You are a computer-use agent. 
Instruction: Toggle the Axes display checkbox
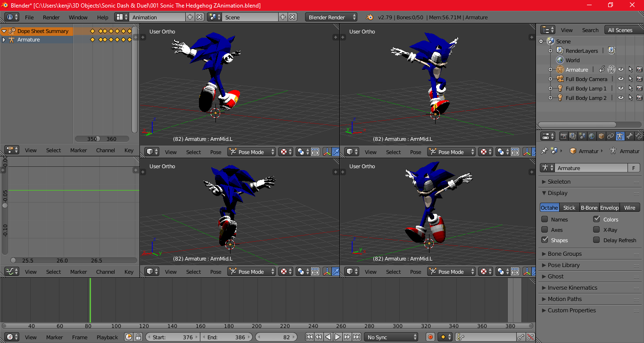545,229
